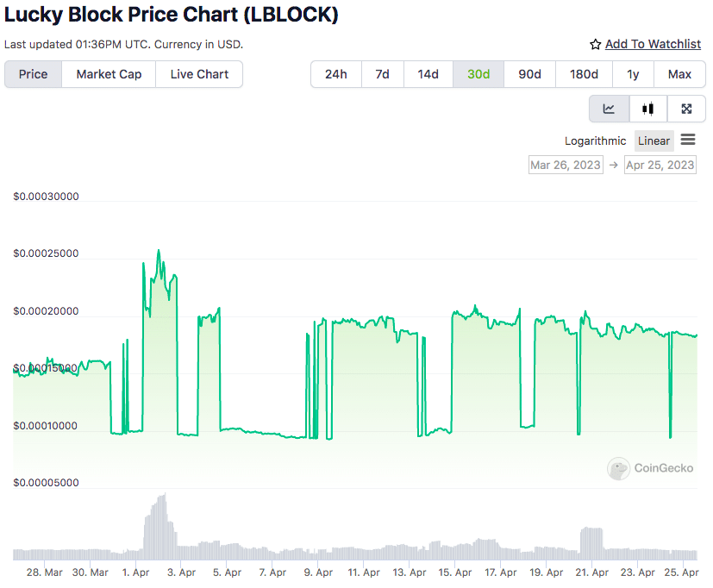Click the Lucky Block Price Chart heading
The width and height of the screenshot is (713, 588).
click(172, 15)
